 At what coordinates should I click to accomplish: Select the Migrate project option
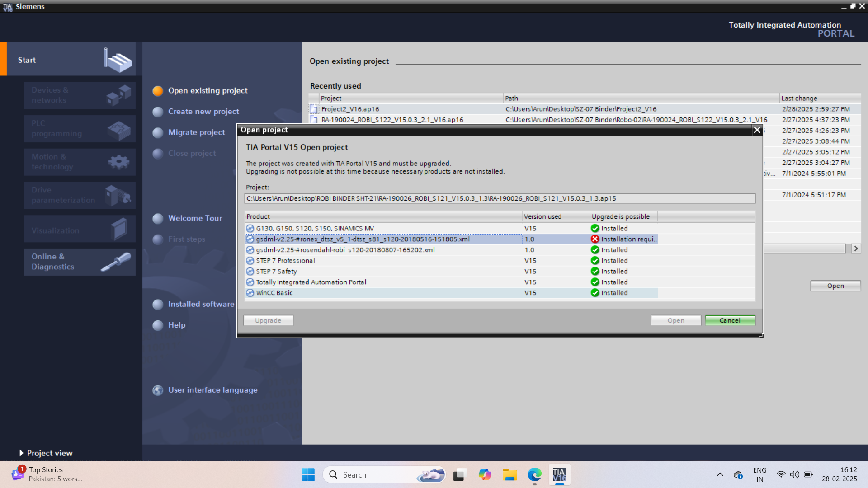coord(196,132)
